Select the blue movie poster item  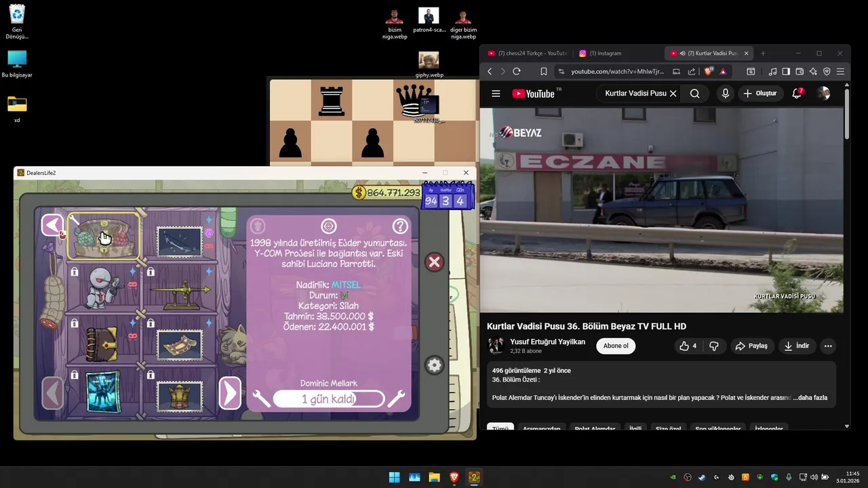104,391
